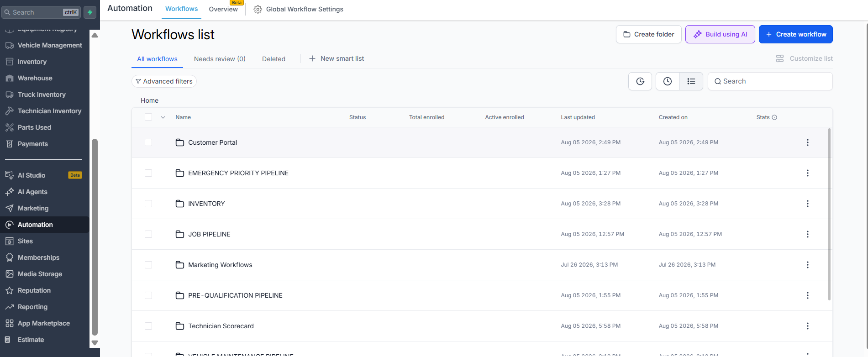
Task: Click the Create workflow button
Action: [795, 34]
